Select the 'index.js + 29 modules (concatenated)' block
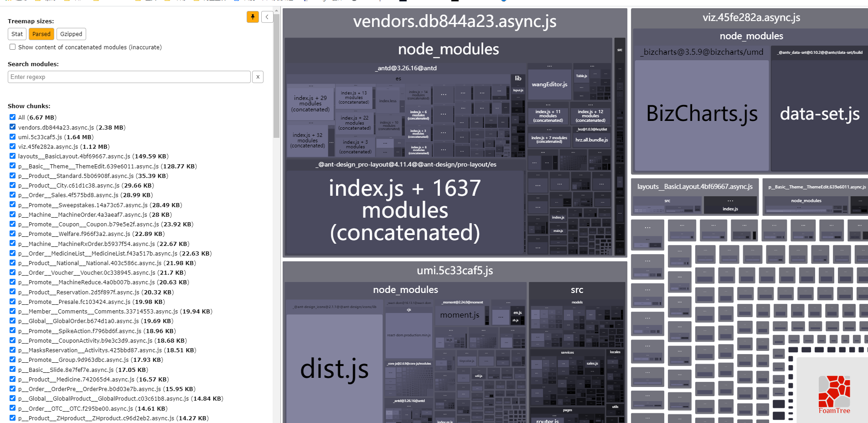This screenshot has height=423, width=868. [x=310, y=104]
